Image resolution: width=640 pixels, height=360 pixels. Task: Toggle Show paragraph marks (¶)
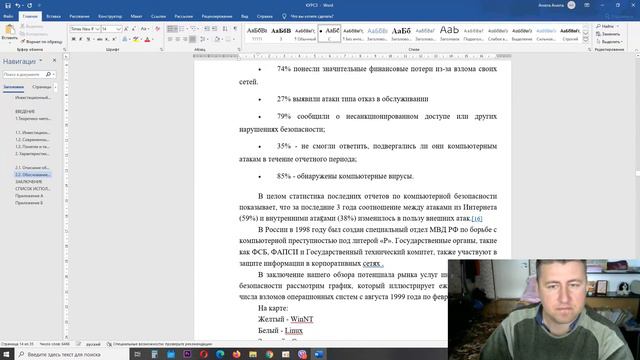pyautogui.click(x=235, y=29)
